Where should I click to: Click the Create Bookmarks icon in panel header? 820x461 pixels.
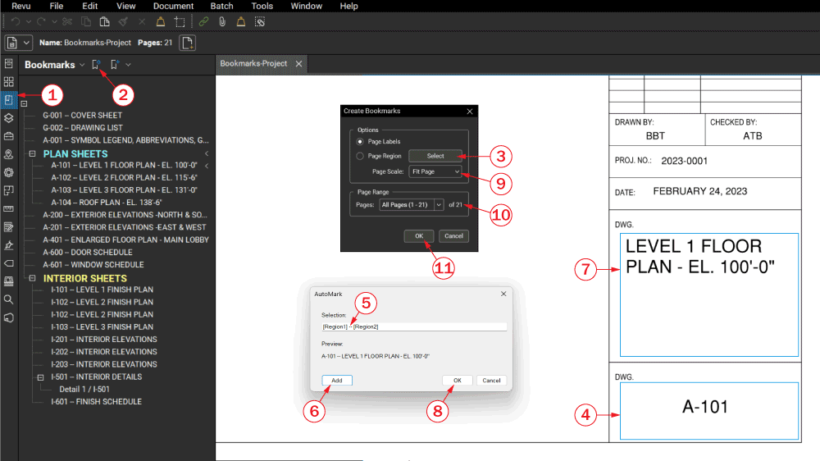click(x=96, y=64)
